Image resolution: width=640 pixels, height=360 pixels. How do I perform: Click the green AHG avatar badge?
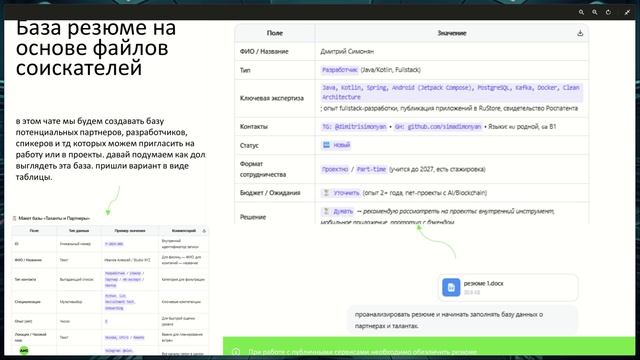24,350
